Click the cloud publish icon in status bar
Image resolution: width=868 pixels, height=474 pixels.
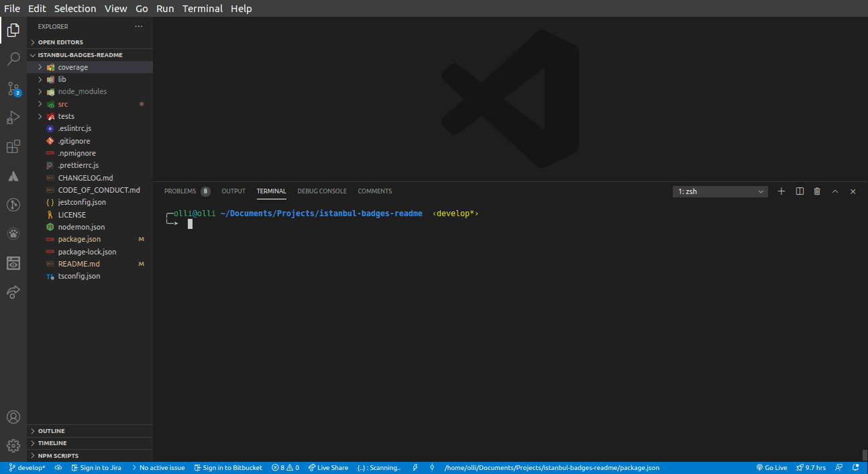[58, 468]
